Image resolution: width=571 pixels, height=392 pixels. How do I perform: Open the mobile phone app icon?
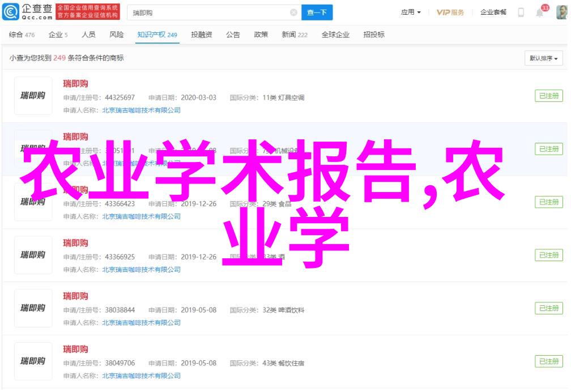(x=521, y=12)
